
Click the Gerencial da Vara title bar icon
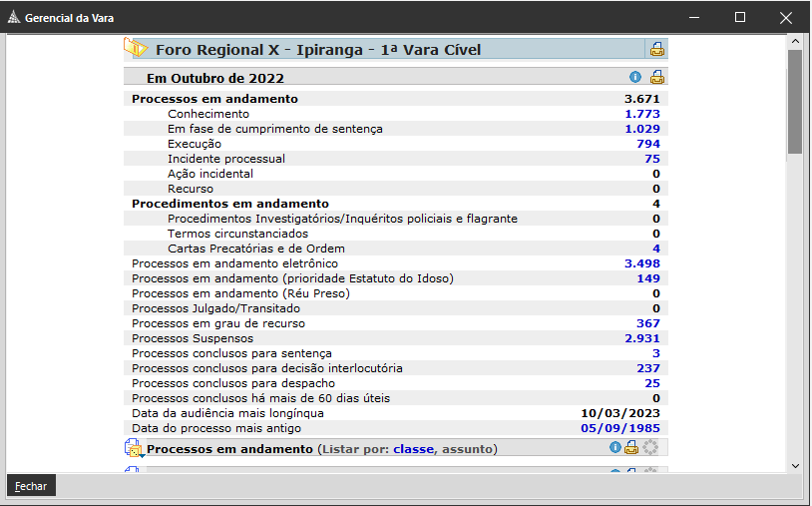pos(13,17)
